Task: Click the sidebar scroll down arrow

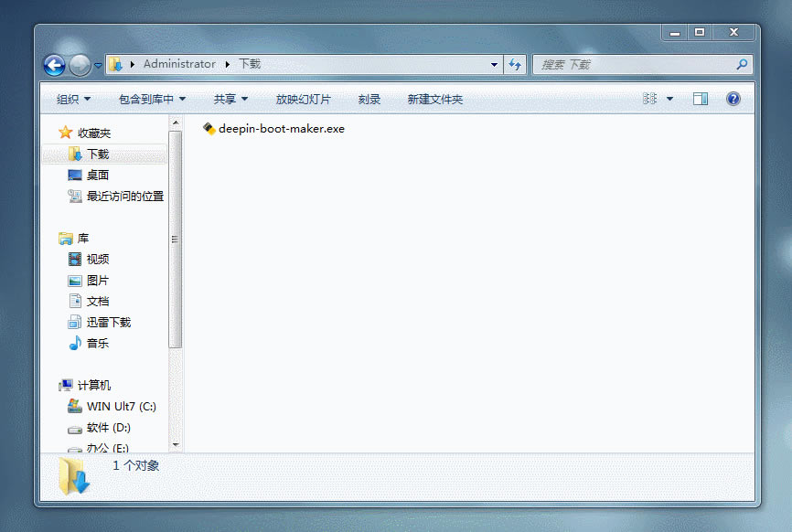Action: [x=176, y=444]
